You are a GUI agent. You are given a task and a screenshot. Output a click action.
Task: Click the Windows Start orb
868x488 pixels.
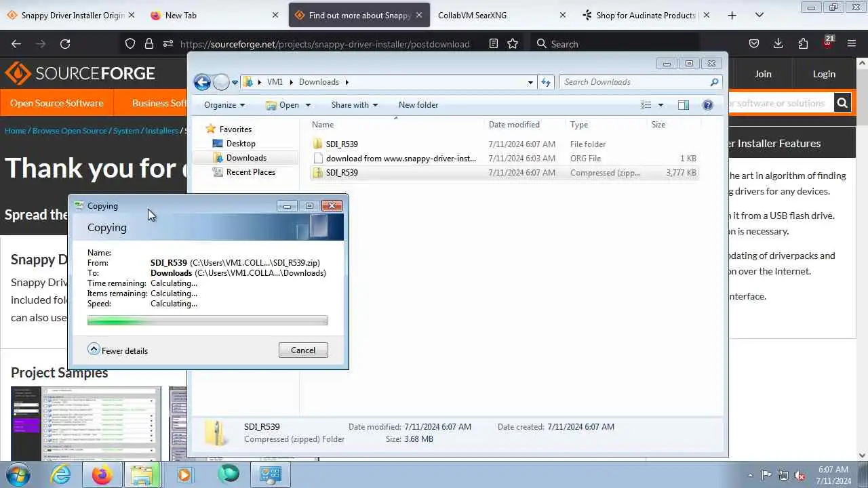pyautogui.click(x=18, y=474)
